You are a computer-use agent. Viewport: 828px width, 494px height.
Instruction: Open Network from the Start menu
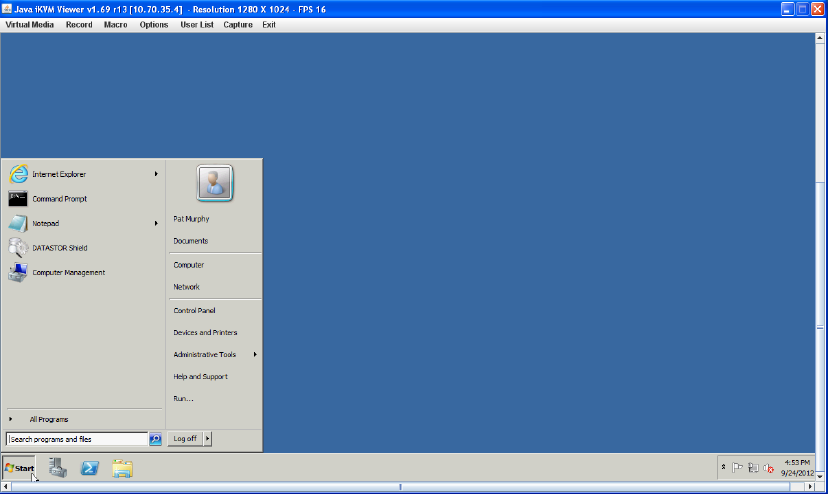point(186,287)
